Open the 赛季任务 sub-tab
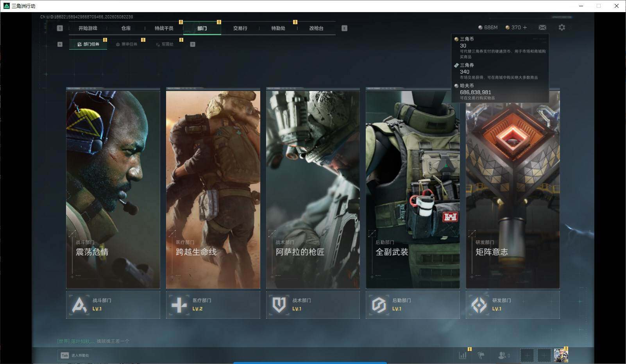The image size is (626, 364). tap(127, 44)
